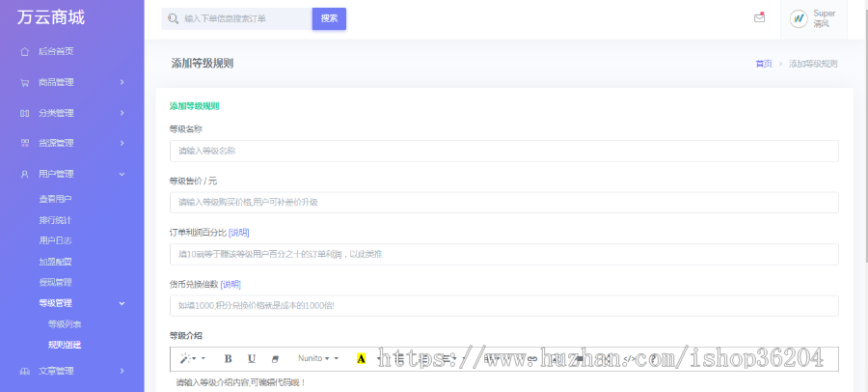Click the 添加等级规则 breadcrumb text
The height and width of the screenshot is (392, 868).
(813, 64)
